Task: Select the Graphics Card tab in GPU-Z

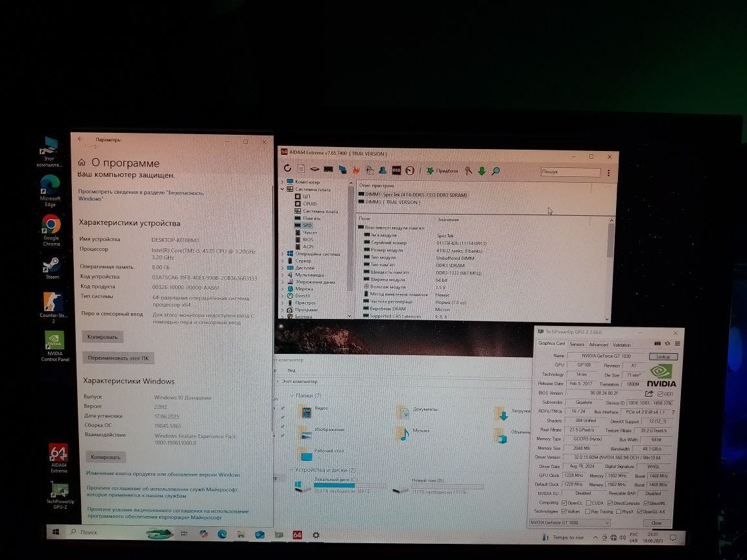Action: pyautogui.click(x=551, y=344)
